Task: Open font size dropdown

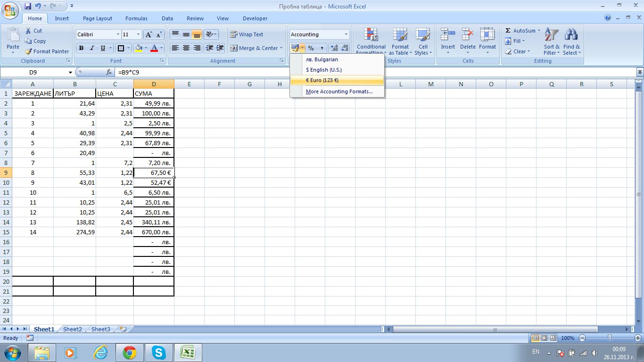Action: pos(138,34)
